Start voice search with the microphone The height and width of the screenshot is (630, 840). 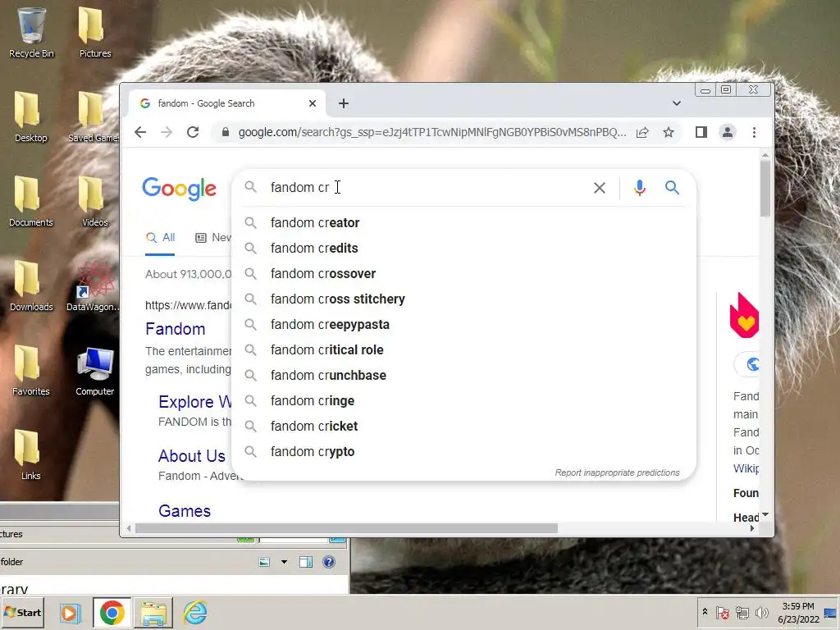(640, 188)
